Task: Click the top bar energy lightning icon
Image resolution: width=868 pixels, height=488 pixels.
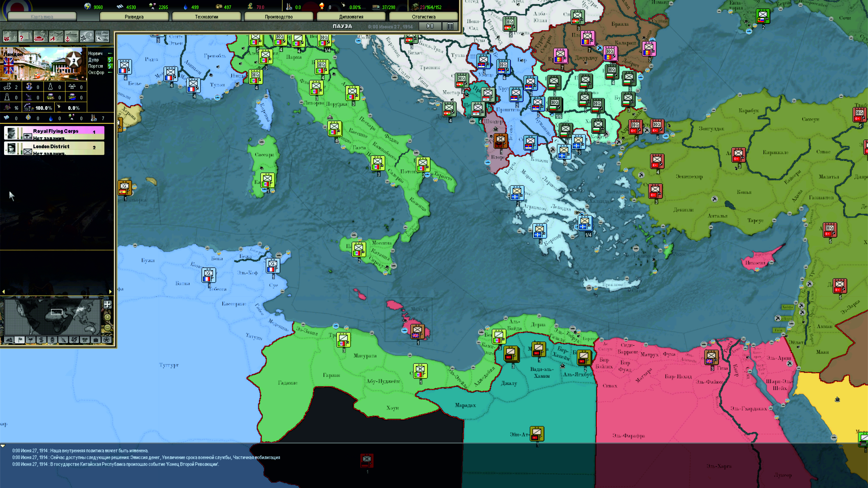Action: click(87, 6)
